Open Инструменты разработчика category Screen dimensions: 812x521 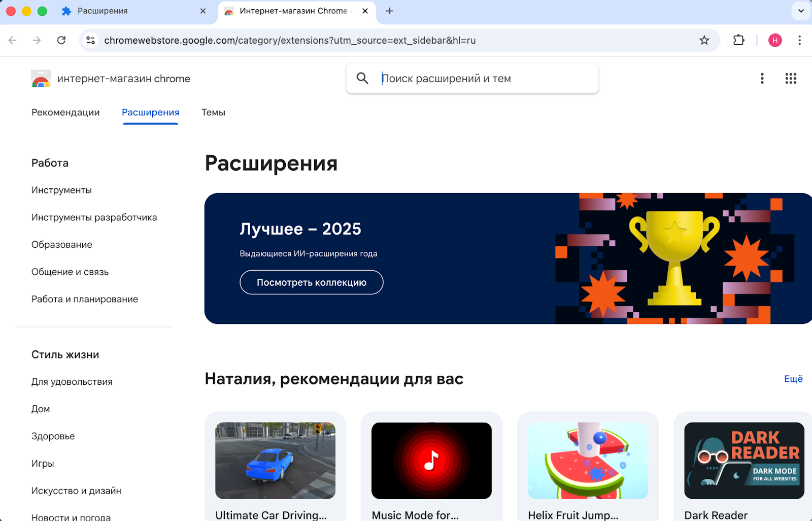click(94, 217)
